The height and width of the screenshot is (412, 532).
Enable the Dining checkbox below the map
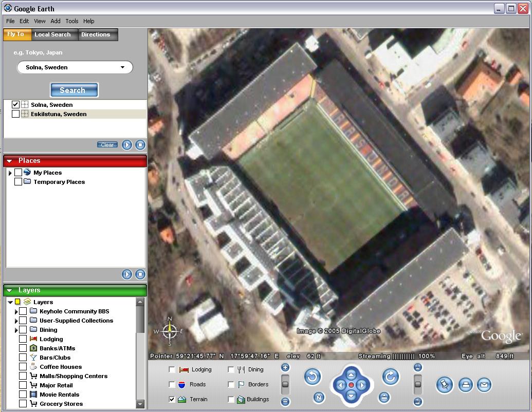click(231, 369)
